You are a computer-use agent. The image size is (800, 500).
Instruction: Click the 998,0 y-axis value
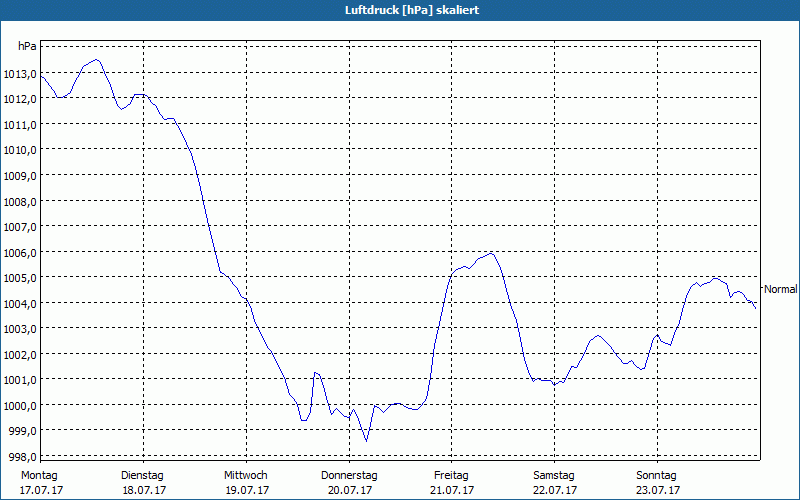(22, 457)
